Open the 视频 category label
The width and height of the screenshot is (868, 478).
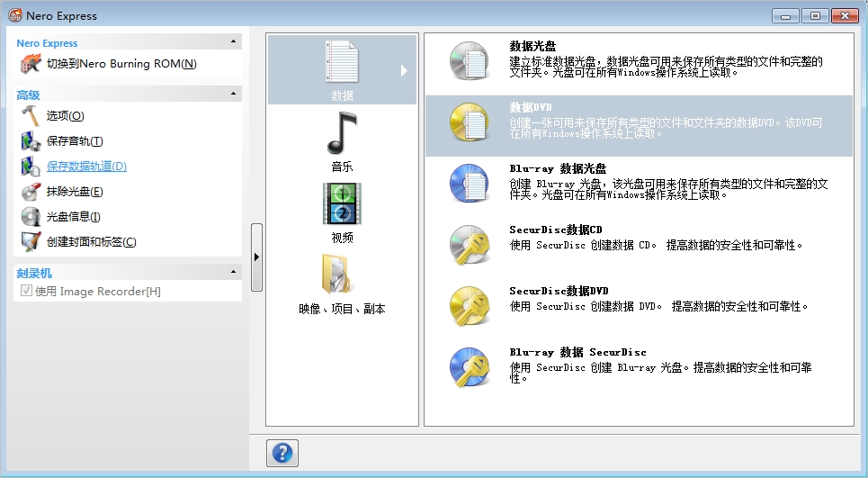(342, 238)
